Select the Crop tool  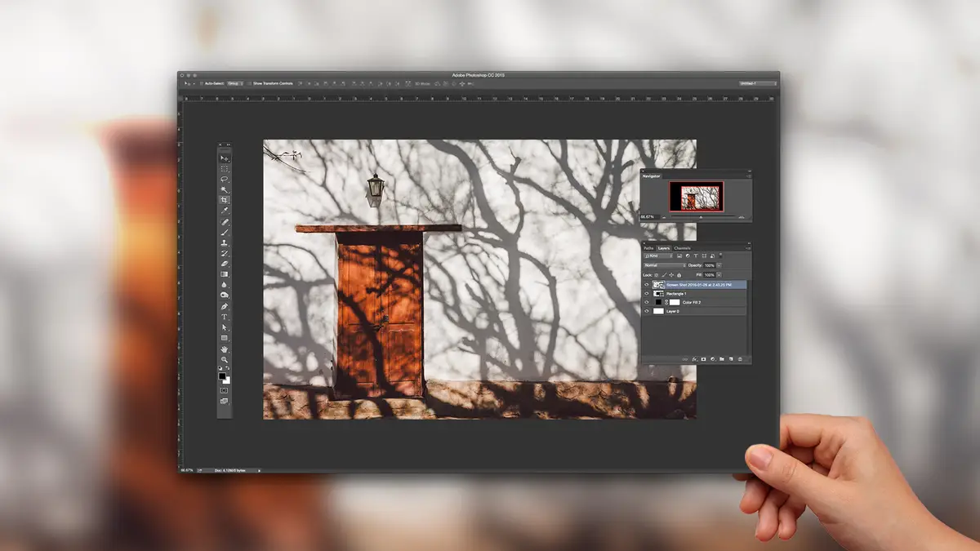[222, 199]
